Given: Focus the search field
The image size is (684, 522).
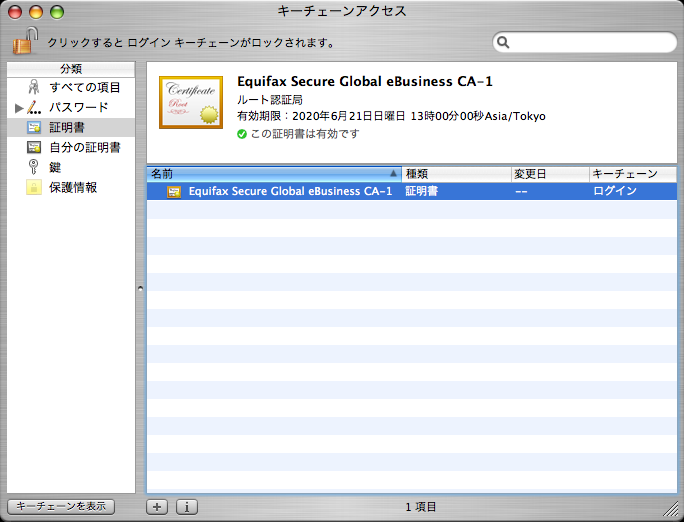Looking at the screenshot, I should click(585, 42).
